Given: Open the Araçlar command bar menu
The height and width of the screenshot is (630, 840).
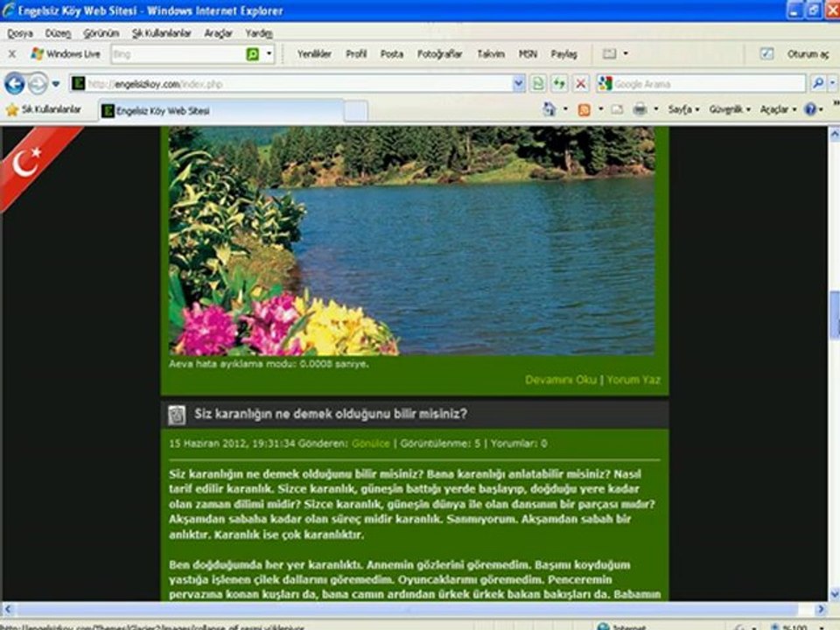Looking at the screenshot, I should tap(778, 109).
